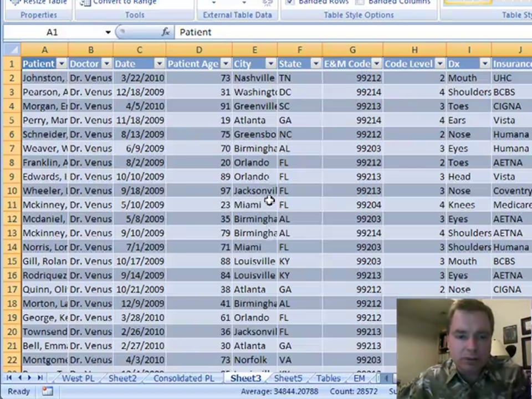
Task: Click the insurance cell Medicare
Action: 511,205
